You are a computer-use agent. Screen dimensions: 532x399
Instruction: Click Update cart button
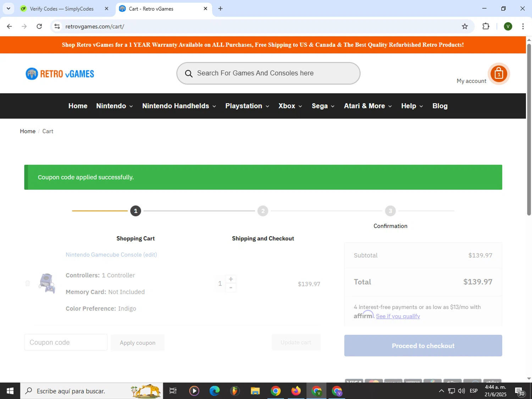[x=296, y=342]
